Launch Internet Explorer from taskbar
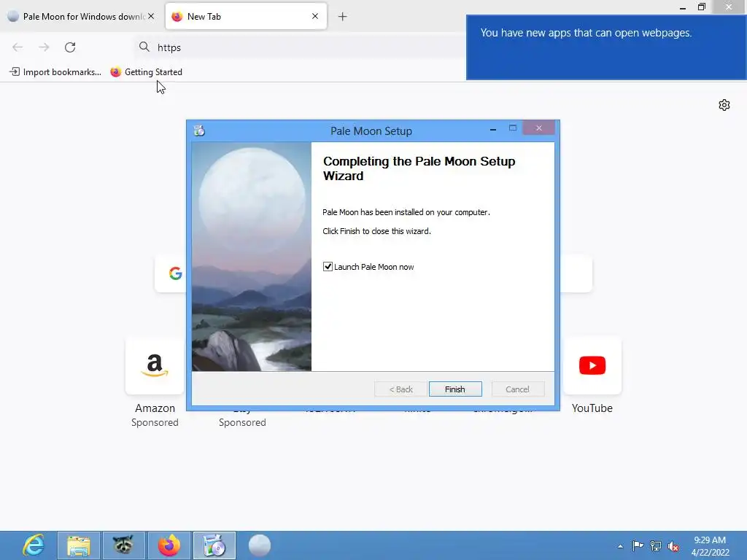Image resolution: width=747 pixels, height=560 pixels. 34,545
